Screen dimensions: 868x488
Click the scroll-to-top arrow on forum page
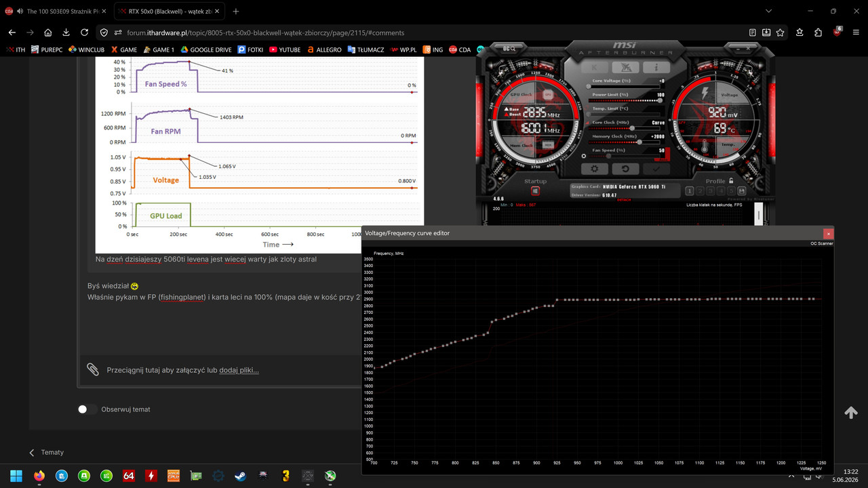850,412
